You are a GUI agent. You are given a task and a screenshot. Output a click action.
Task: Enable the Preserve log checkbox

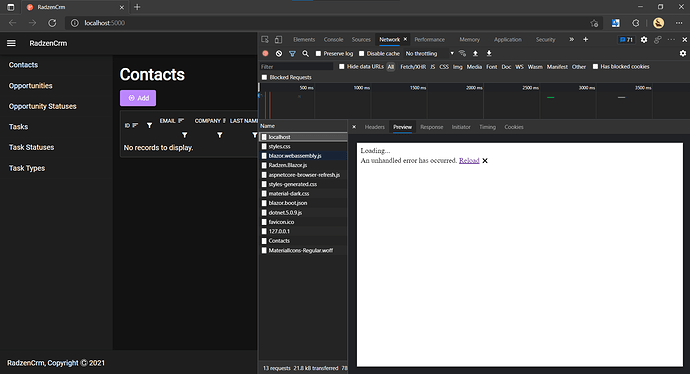click(318, 54)
